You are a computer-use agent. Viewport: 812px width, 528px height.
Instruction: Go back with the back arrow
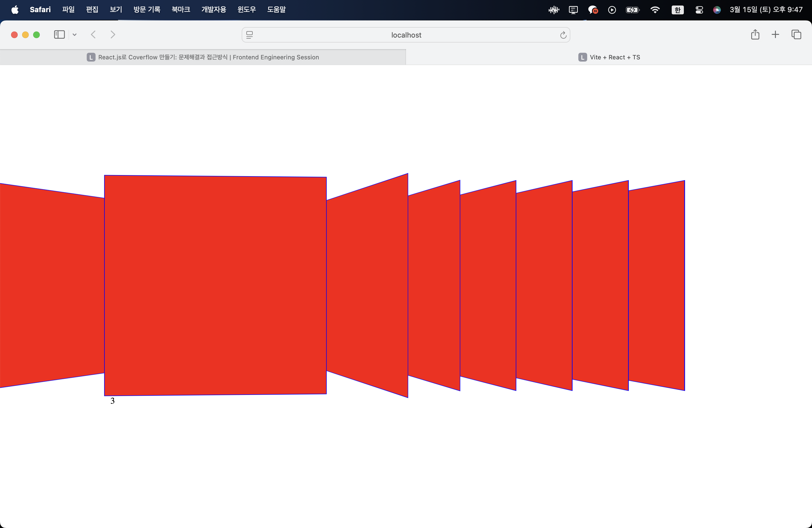pos(93,35)
